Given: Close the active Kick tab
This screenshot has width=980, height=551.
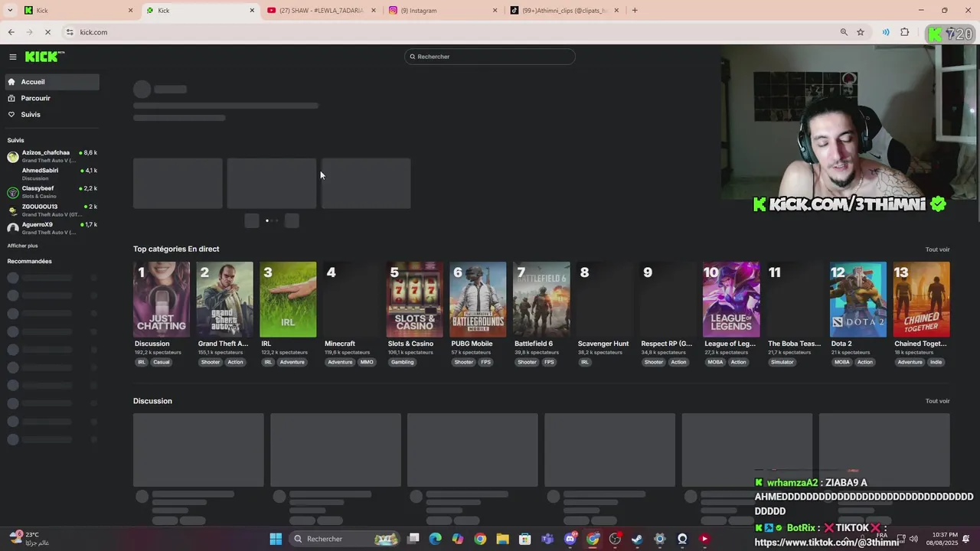Looking at the screenshot, I should coord(252,11).
